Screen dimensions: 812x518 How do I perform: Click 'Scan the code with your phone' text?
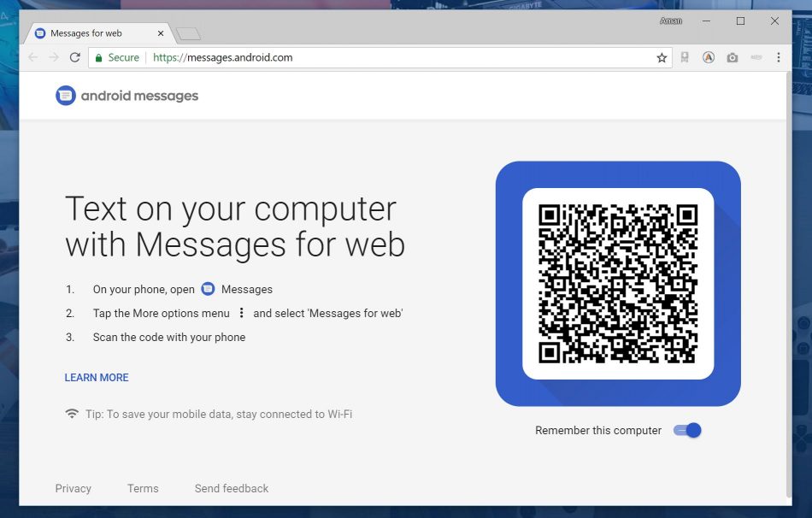click(169, 338)
